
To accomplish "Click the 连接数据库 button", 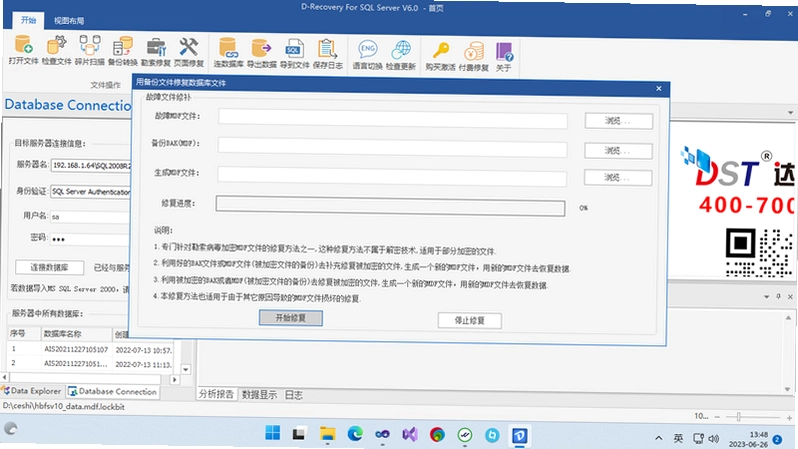I will tap(49, 267).
